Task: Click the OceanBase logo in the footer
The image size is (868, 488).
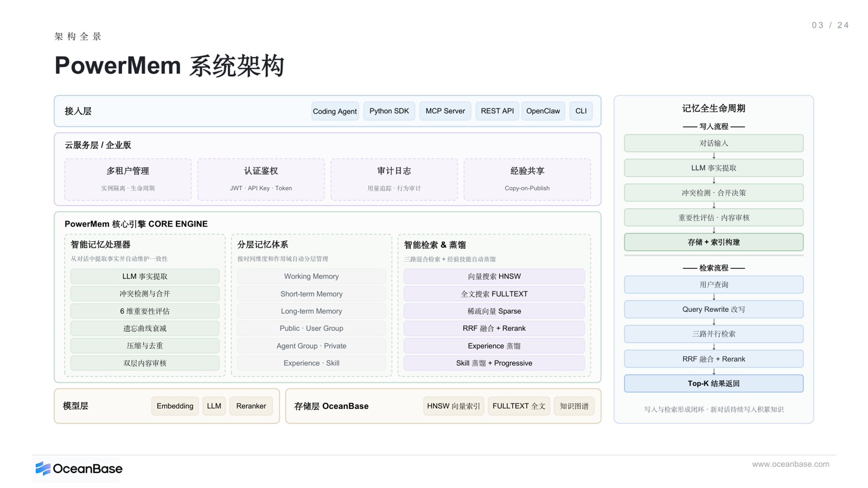Action: [79, 468]
